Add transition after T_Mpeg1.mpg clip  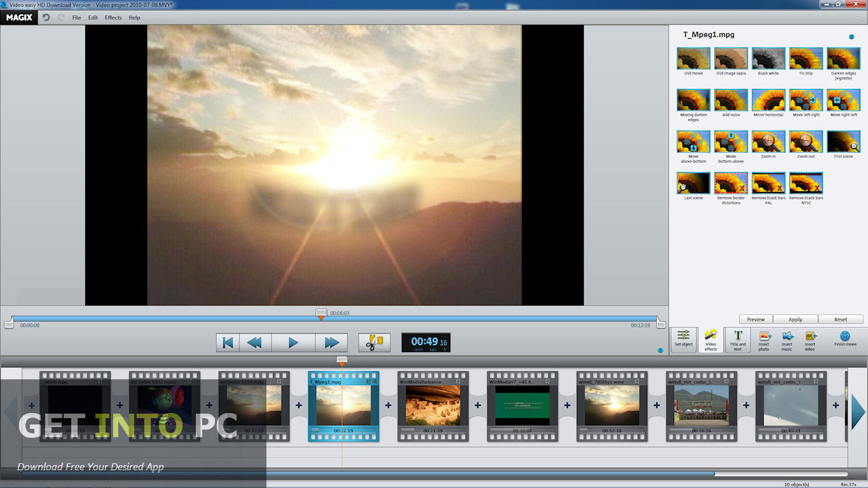[388, 405]
